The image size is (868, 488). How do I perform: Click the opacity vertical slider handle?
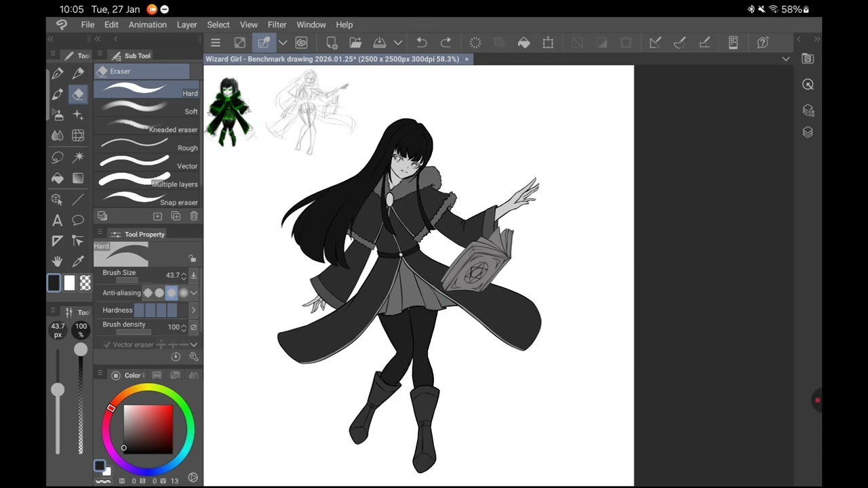[x=81, y=349]
